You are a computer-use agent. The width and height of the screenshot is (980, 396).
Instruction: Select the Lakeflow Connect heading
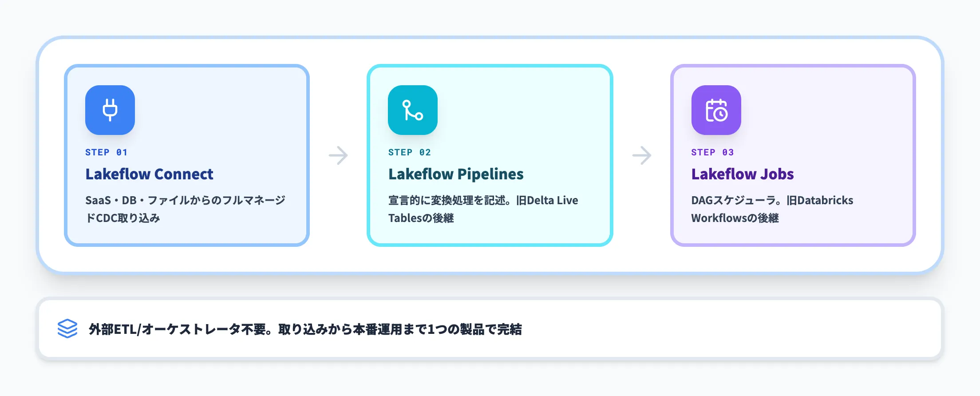click(x=149, y=174)
